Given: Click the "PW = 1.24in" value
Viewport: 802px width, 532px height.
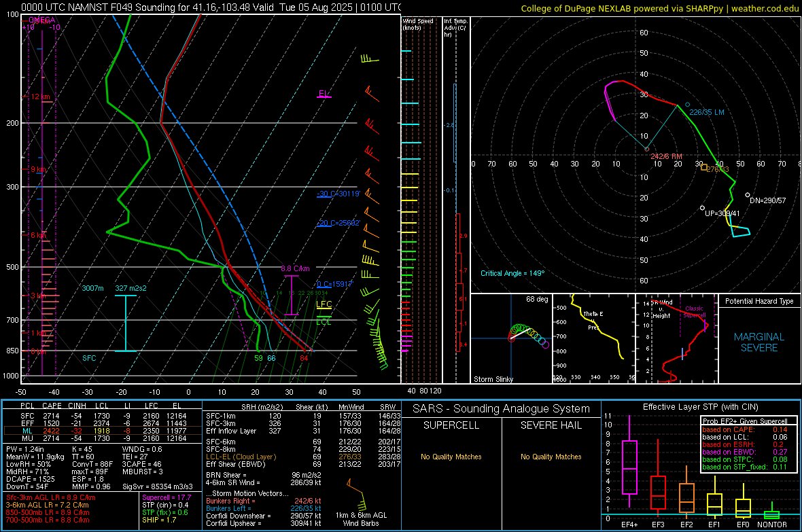Looking at the screenshot, I should pos(24,449).
